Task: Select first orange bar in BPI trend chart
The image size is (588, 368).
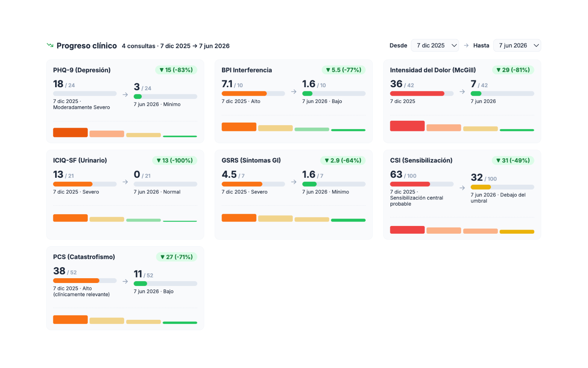Action: [x=239, y=127]
